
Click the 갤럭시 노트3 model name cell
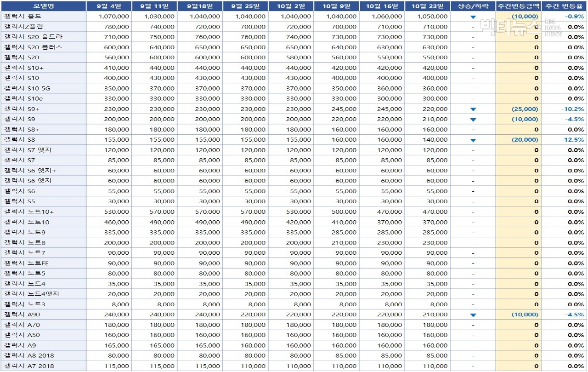43,304
